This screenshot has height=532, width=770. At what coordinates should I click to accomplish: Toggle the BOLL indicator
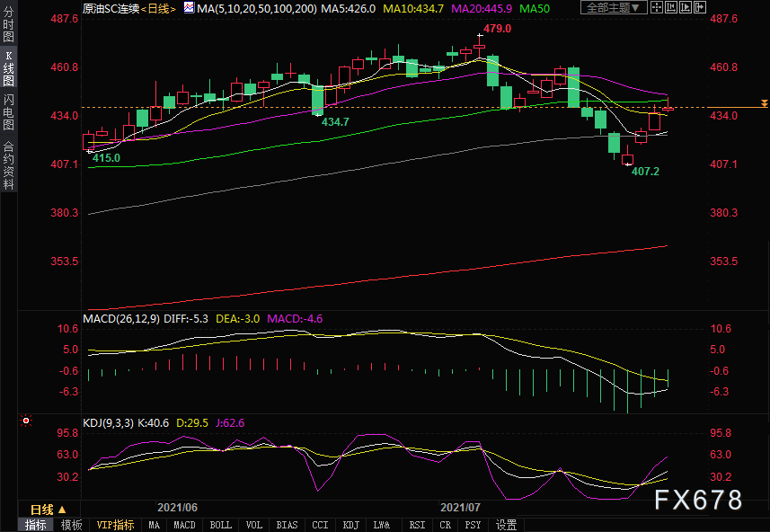click(220, 525)
